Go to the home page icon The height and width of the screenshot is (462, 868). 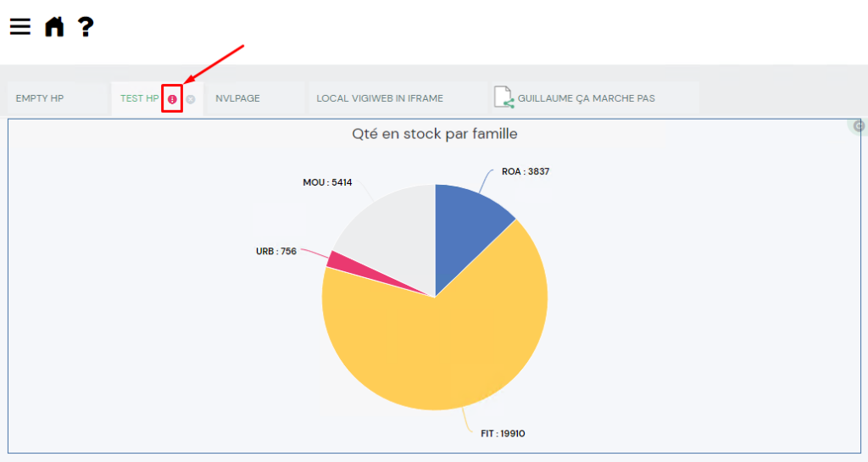[54, 27]
